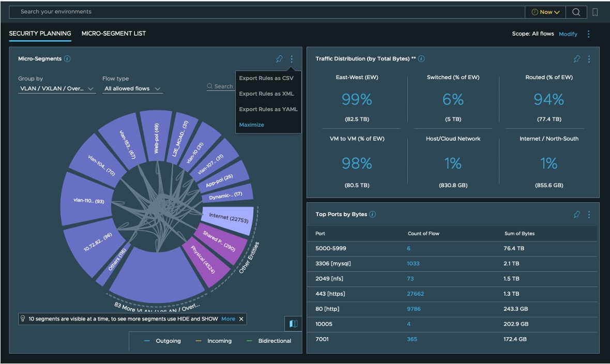Expand the Group by dropdown

(57, 89)
